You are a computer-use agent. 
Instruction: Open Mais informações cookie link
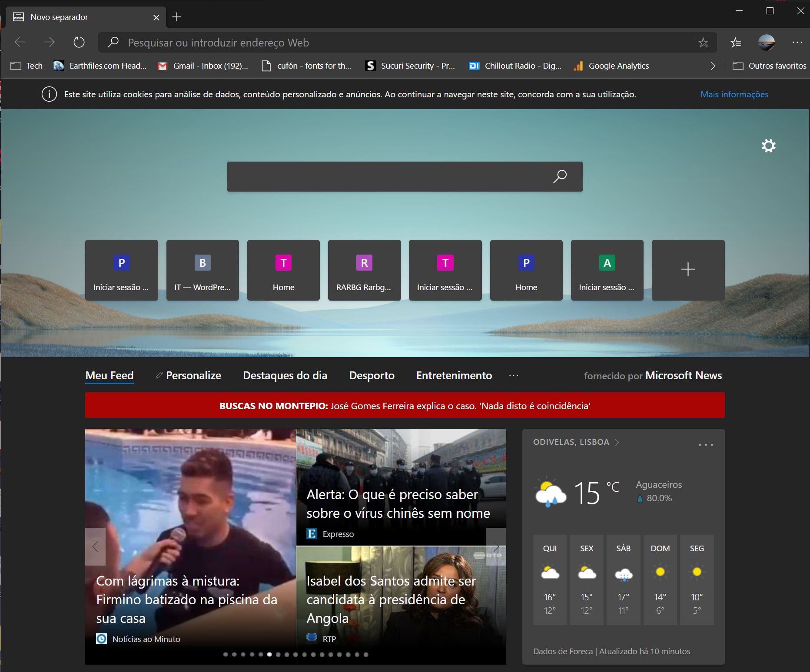pos(734,94)
